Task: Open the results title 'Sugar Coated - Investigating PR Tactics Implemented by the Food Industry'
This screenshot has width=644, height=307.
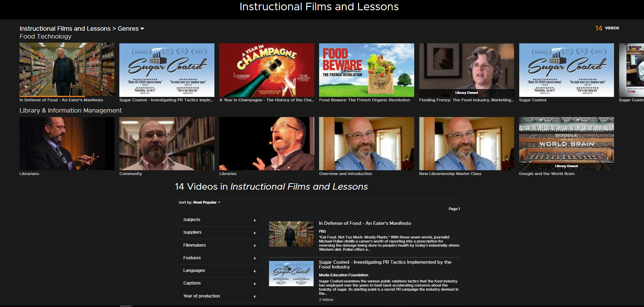Action: (x=385, y=264)
